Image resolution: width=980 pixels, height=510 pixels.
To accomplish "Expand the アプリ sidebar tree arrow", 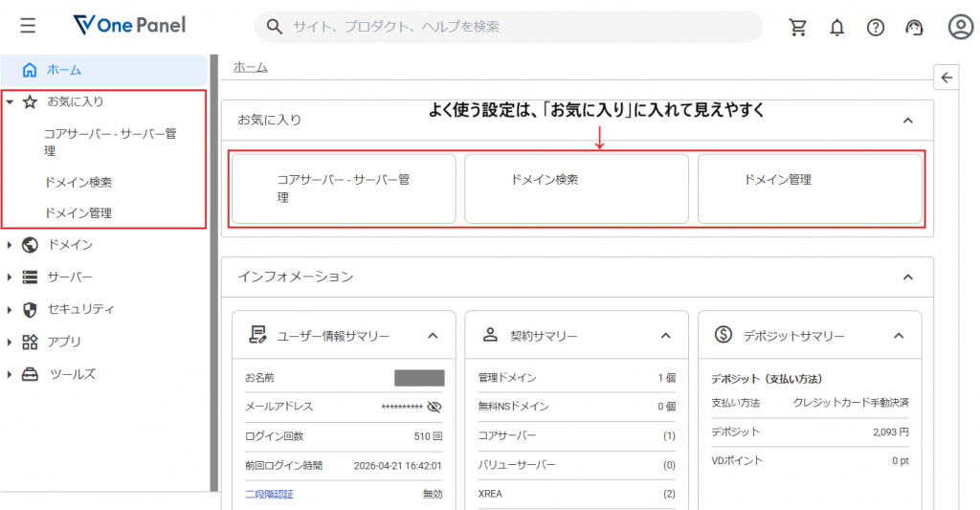I will tap(10, 342).
